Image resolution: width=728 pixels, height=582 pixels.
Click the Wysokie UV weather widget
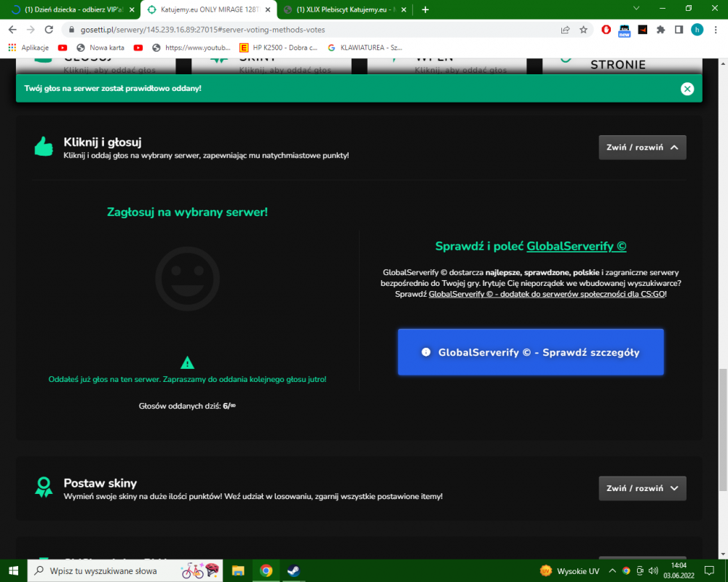(x=570, y=571)
